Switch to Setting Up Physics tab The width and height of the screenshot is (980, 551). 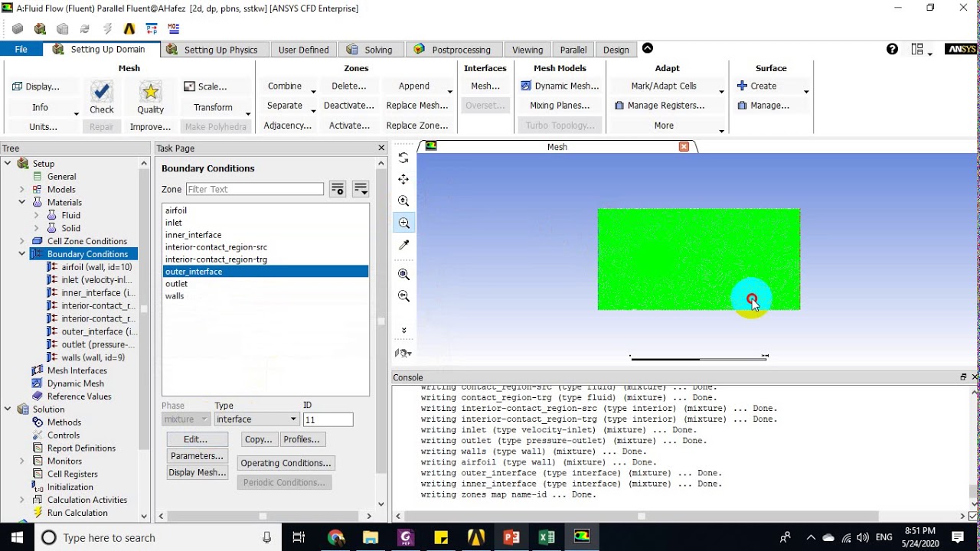point(214,50)
